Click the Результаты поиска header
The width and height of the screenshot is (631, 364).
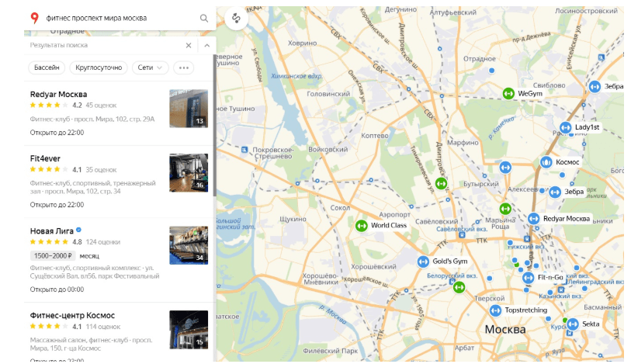click(x=59, y=45)
